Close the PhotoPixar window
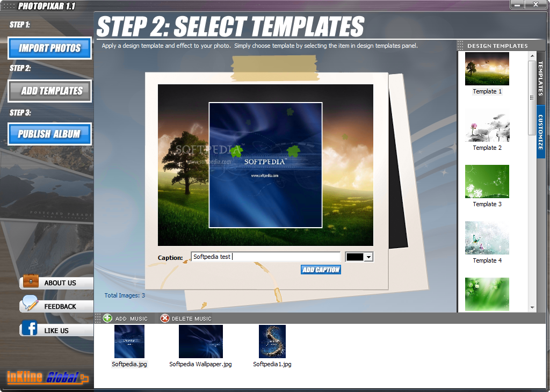The height and width of the screenshot is (392, 550). [535, 4]
